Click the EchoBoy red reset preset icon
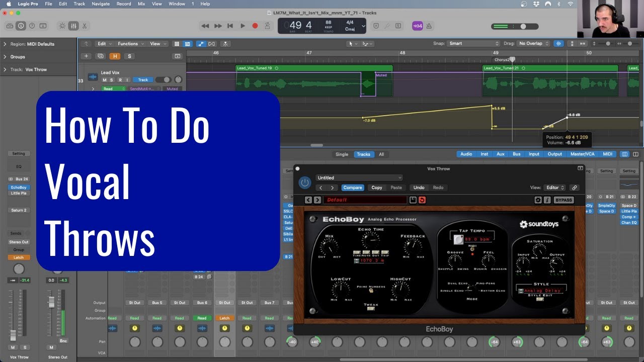Image resolution: width=644 pixels, height=362 pixels. 422,200
